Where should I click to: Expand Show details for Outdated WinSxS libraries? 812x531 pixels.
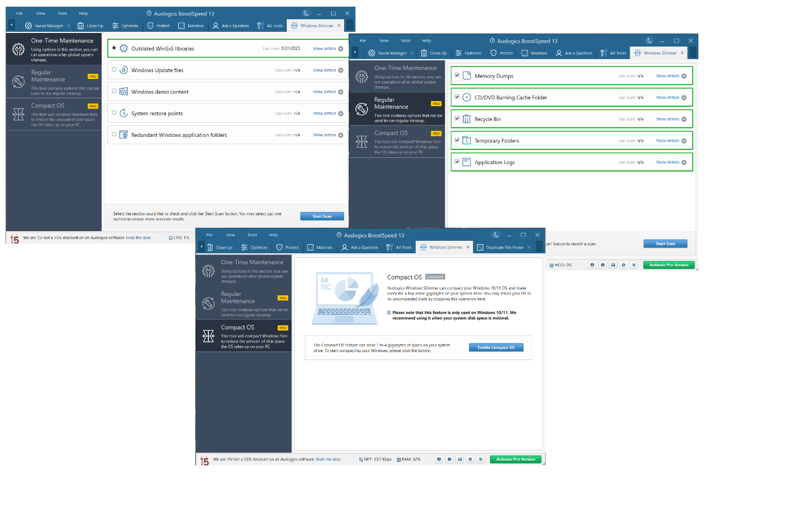click(x=328, y=49)
